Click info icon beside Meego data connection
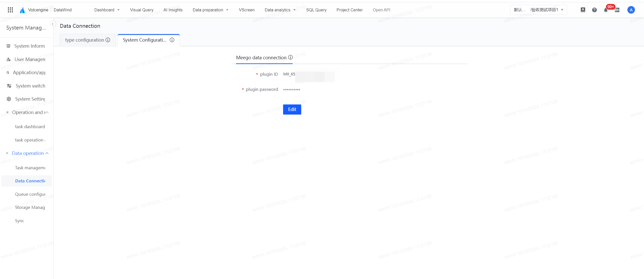The width and height of the screenshot is (644, 279). pos(290,57)
